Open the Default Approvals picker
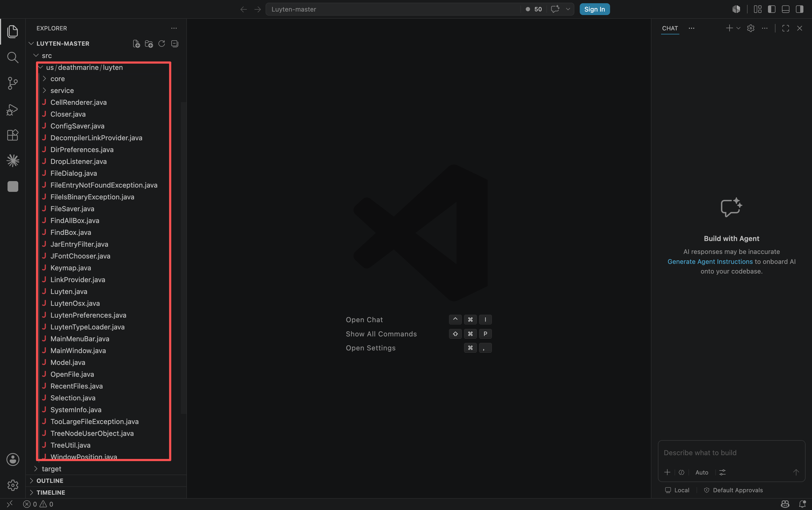Image resolution: width=812 pixels, height=510 pixels. click(x=733, y=490)
